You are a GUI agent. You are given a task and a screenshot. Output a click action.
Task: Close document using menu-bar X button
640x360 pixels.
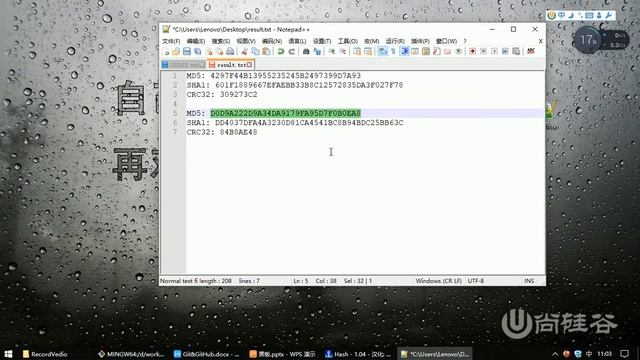coord(540,41)
